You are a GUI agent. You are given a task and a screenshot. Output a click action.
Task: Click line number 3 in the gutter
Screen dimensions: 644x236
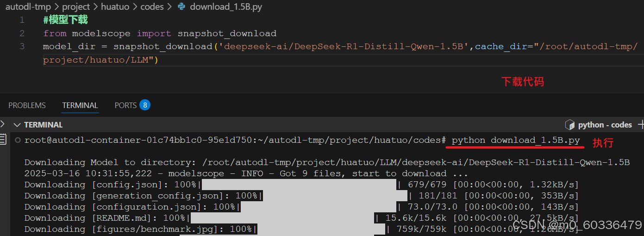22,46
